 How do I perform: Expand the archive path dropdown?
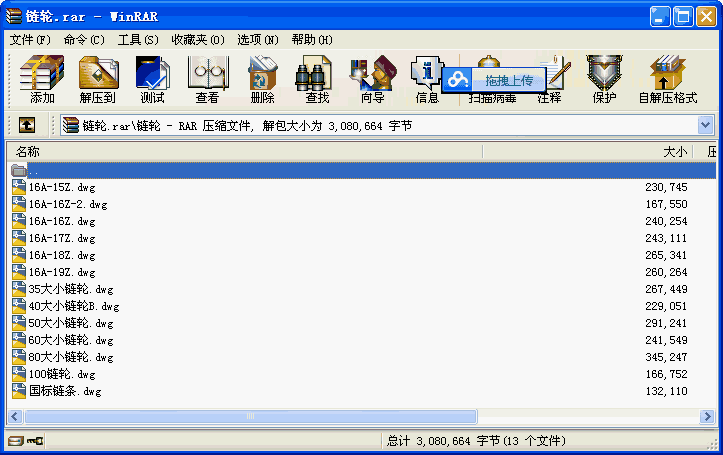[705, 125]
